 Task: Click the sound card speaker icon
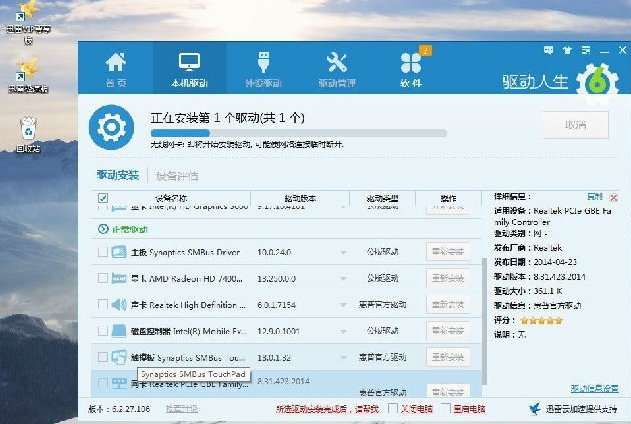(x=119, y=304)
